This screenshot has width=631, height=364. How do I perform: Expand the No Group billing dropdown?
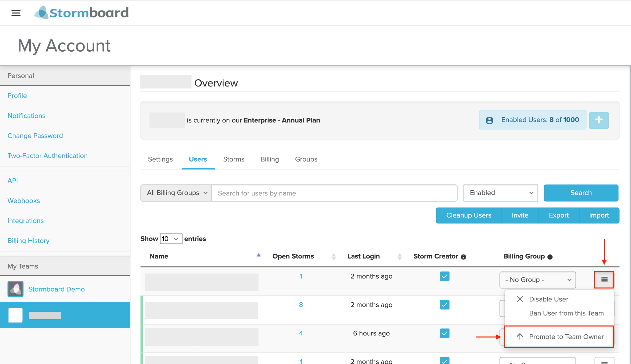pyautogui.click(x=538, y=279)
